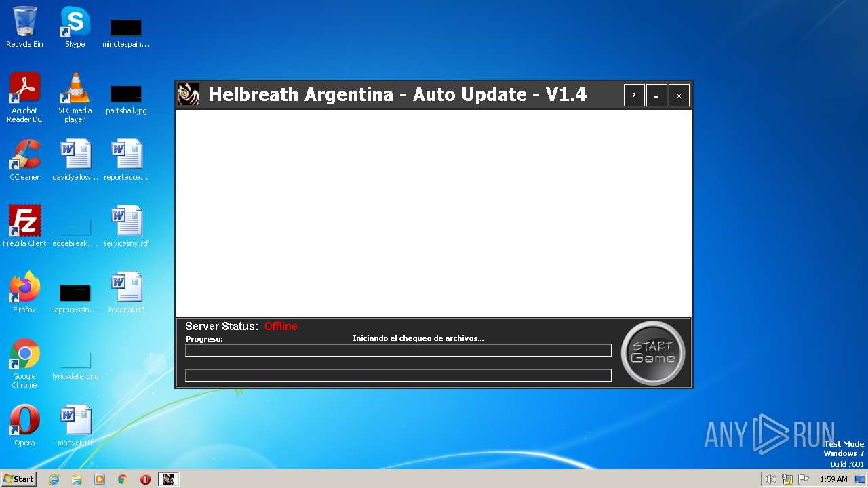This screenshot has width=868, height=488.
Task: Select the tooanal.rtf document
Action: pos(126,293)
